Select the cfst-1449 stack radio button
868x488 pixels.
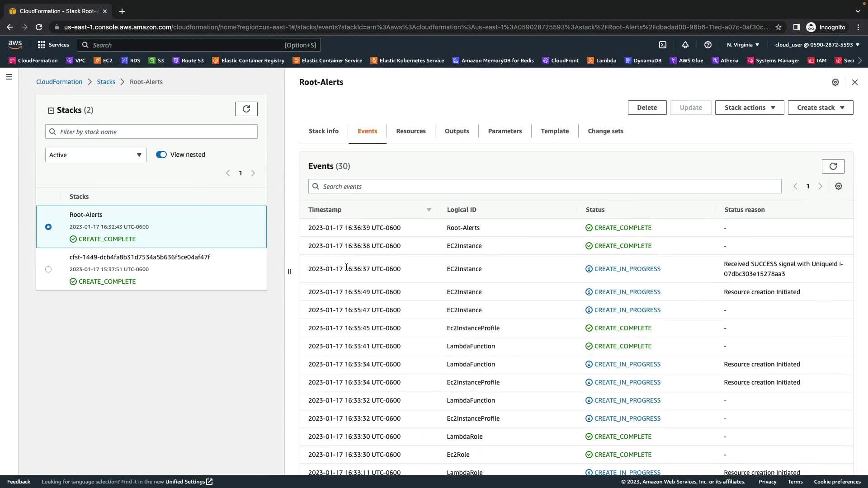click(48, 269)
